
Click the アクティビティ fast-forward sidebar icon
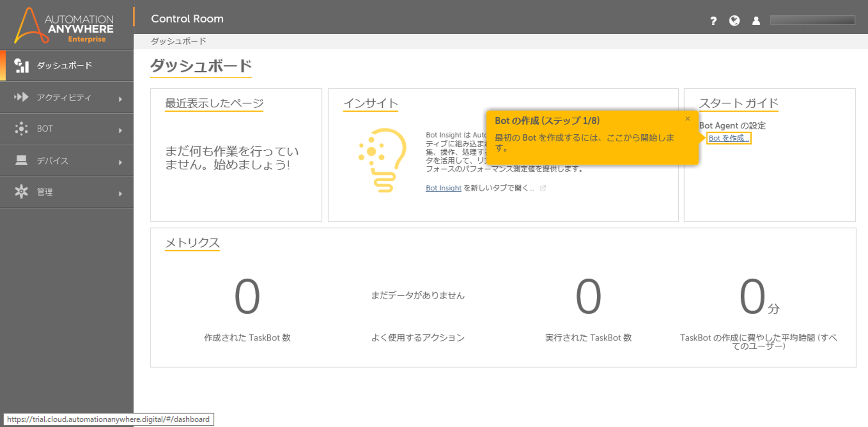coord(21,97)
